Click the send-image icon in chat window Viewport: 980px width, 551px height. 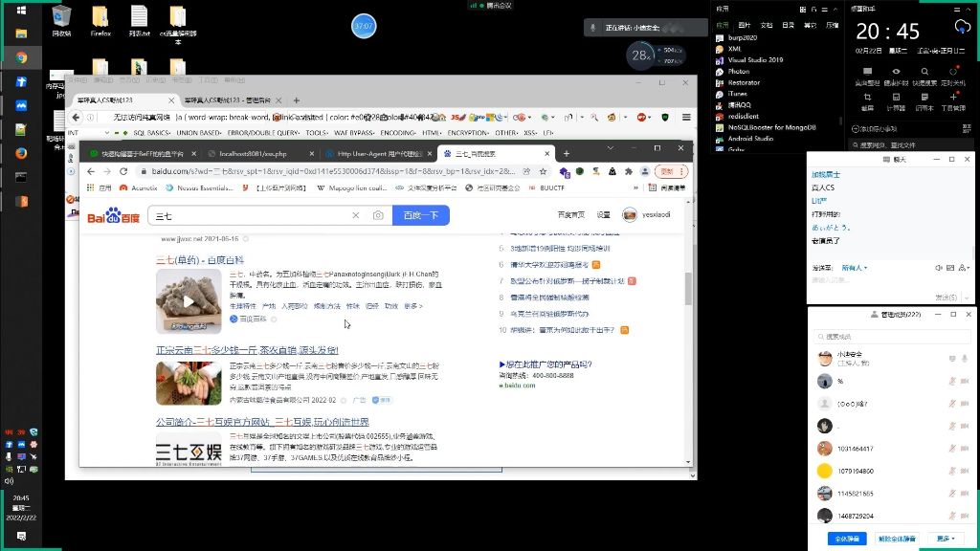[950, 268]
